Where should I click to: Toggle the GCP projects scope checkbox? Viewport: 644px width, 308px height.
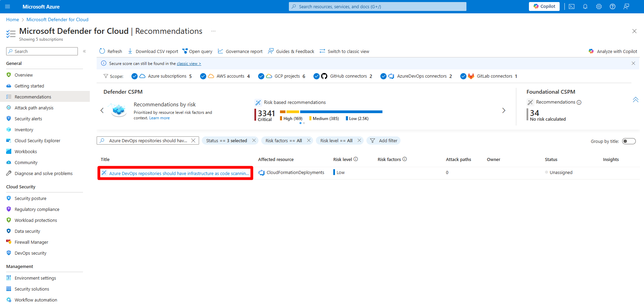[261, 76]
